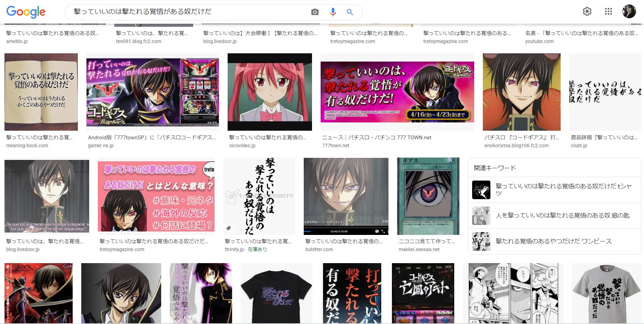644x324 pixels.
Task: Click the ameblo.jp source link
Action: [x=17, y=41]
